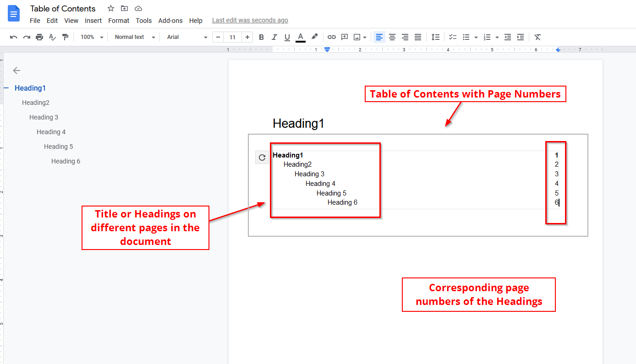Star the Table of Contents document
Screen dimensions: 636x364
coord(110,8)
